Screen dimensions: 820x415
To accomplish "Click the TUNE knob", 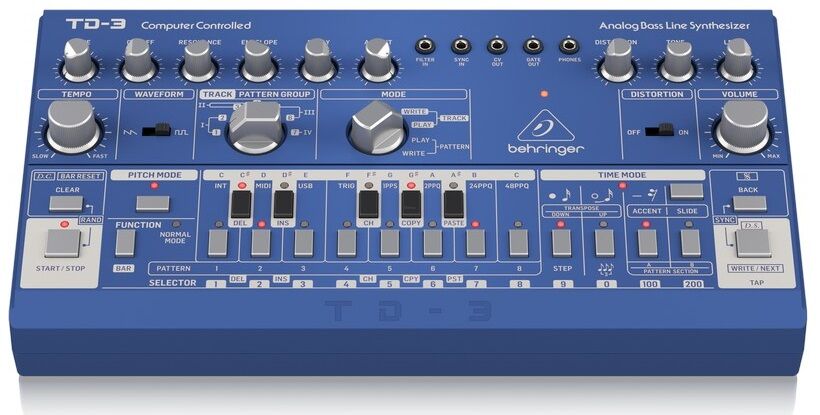I will [x=79, y=60].
